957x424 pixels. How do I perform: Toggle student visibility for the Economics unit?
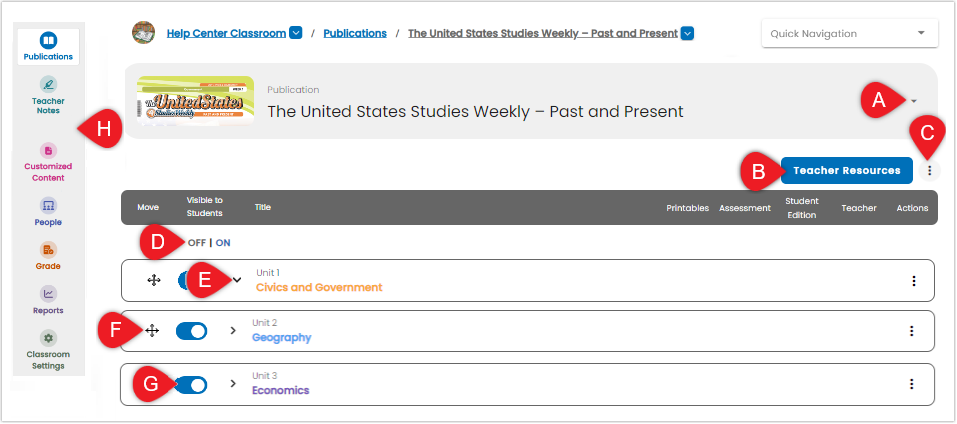click(192, 384)
